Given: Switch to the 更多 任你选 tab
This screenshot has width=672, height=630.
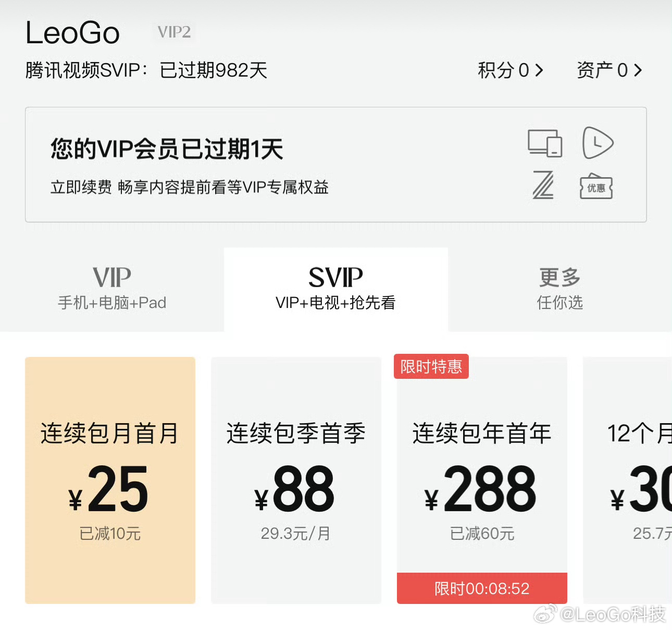Looking at the screenshot, I should coord(559,288).
